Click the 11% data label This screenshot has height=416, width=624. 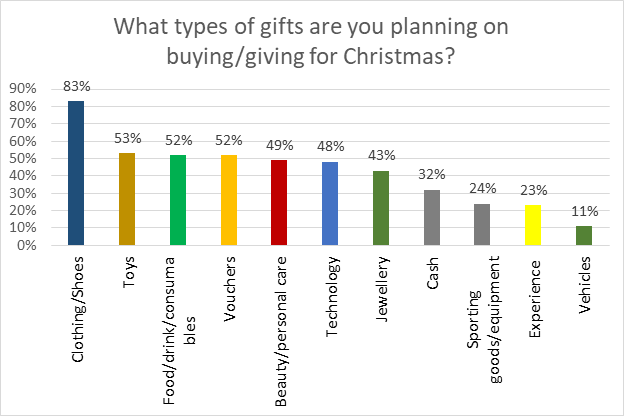click(x=585, y=211)
